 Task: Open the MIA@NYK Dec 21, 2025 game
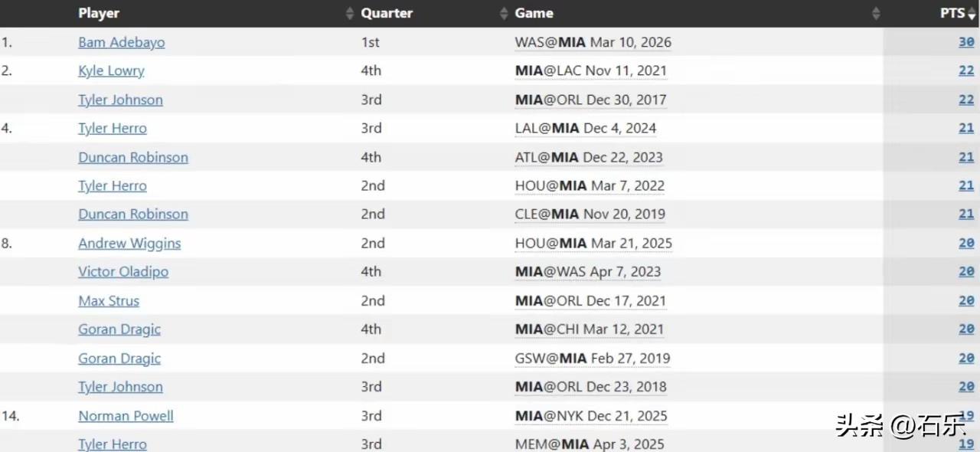pyautogui.click(x=590, y=415)
